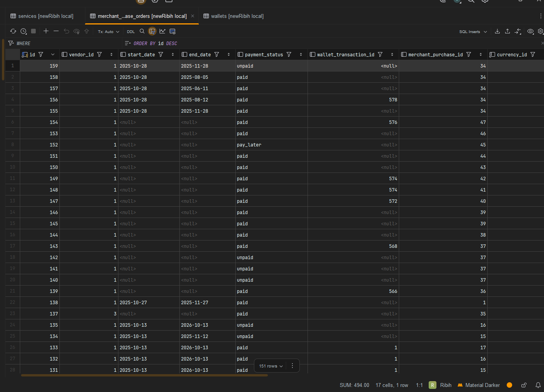544x392 pixels.
Task: Open the id column filter funnel
Action: [41, 55]
